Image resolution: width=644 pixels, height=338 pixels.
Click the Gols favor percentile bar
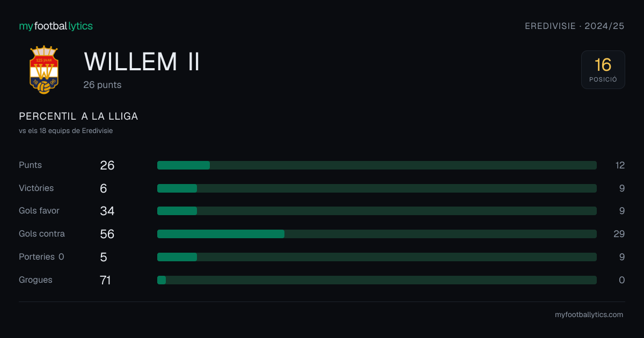point(377,211)
